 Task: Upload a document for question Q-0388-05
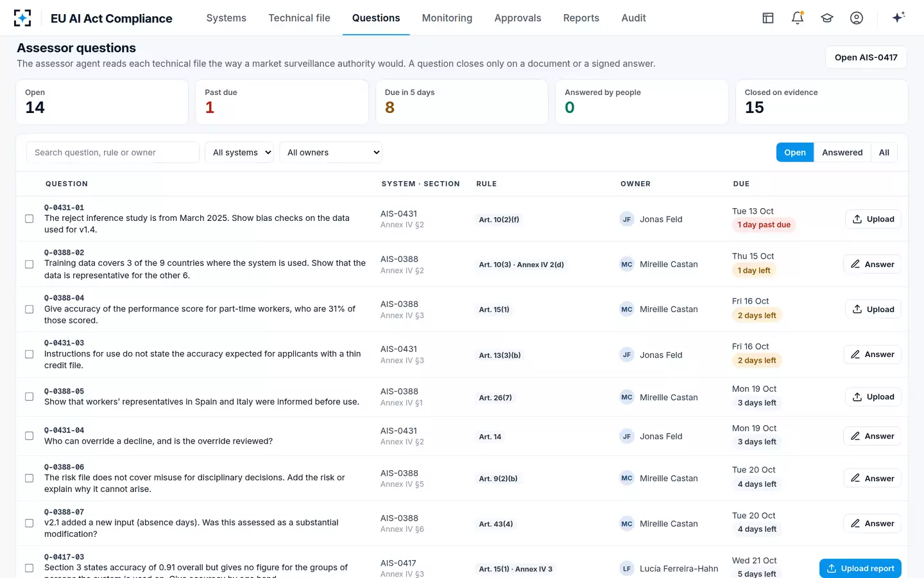click(873, 397)
